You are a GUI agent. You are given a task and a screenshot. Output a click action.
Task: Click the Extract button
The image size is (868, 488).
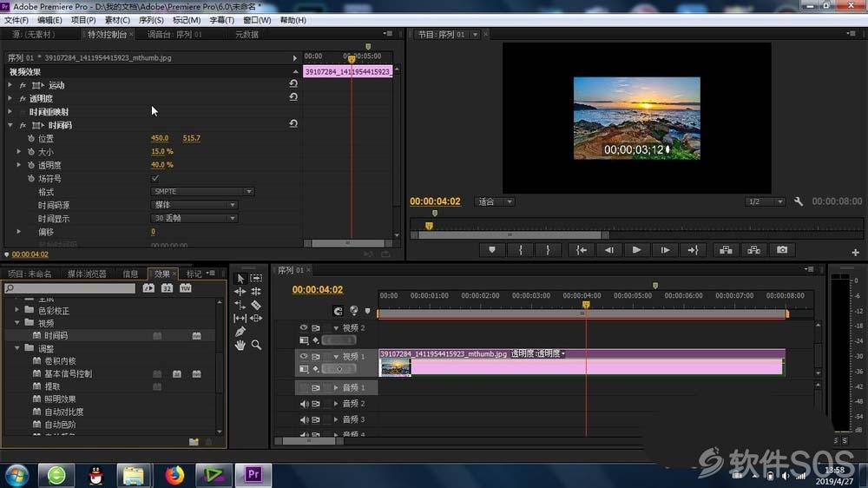click(753, 250)
